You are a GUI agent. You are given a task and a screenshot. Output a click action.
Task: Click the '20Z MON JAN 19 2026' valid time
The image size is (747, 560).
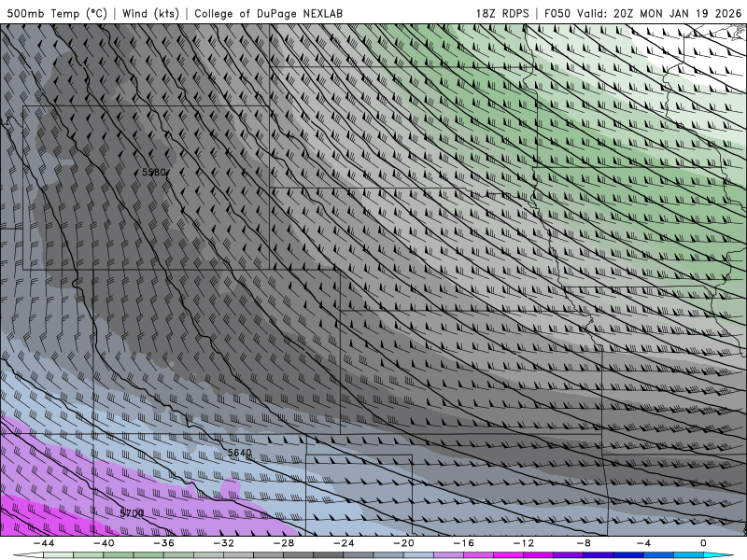pos(678,14)
